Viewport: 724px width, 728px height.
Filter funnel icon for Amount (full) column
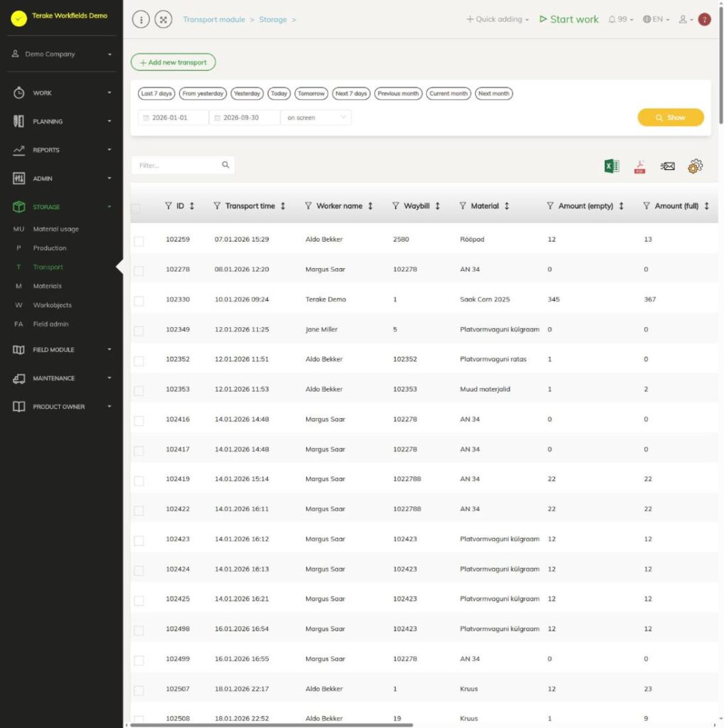click(x=647, y=205)
